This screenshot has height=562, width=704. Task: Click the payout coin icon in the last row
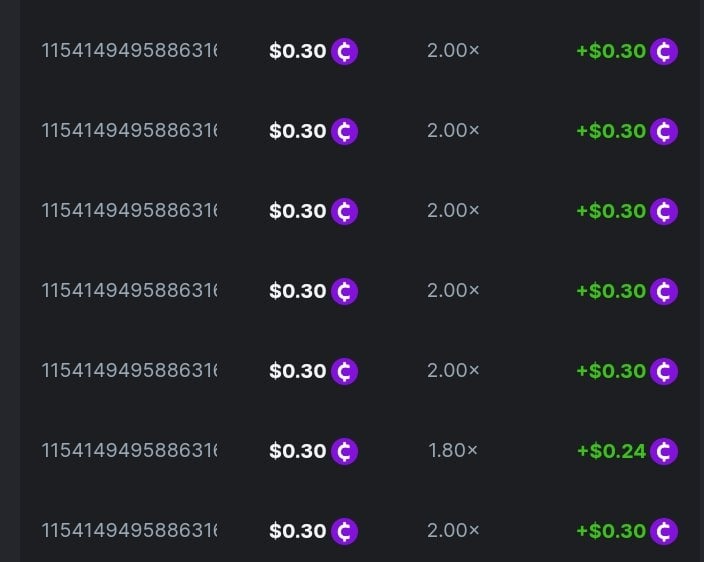pyautogui.click(x=664, y=531)
